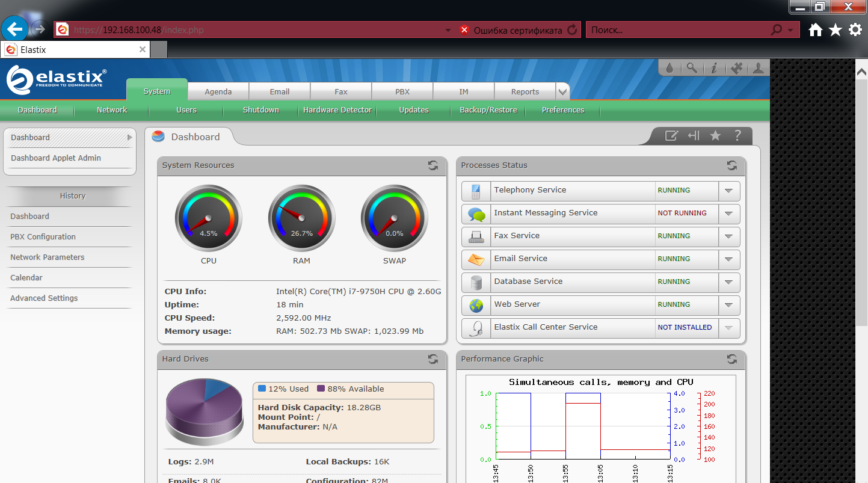Open the Backup/Restore submenu
Viewport: 868px width, 483px height.
tap(488, 110)
